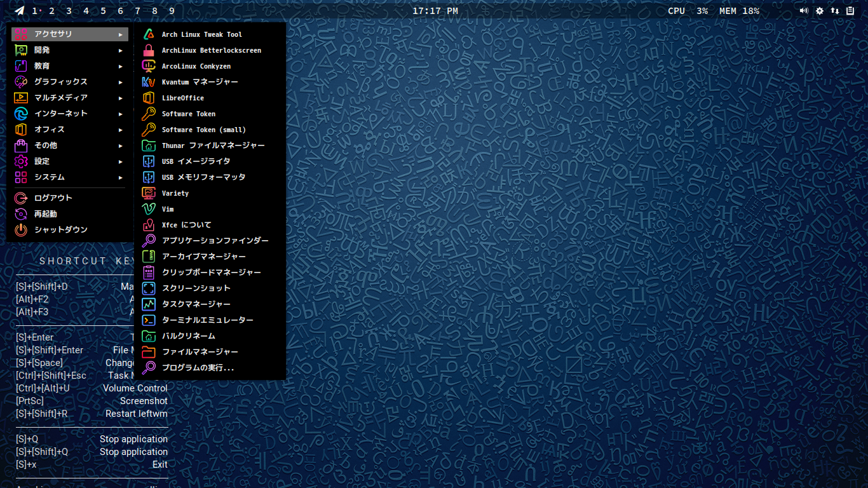Open Kvantum マネージャー icon
The width and height of the screenshot is (868, 488).
point(149,82)
